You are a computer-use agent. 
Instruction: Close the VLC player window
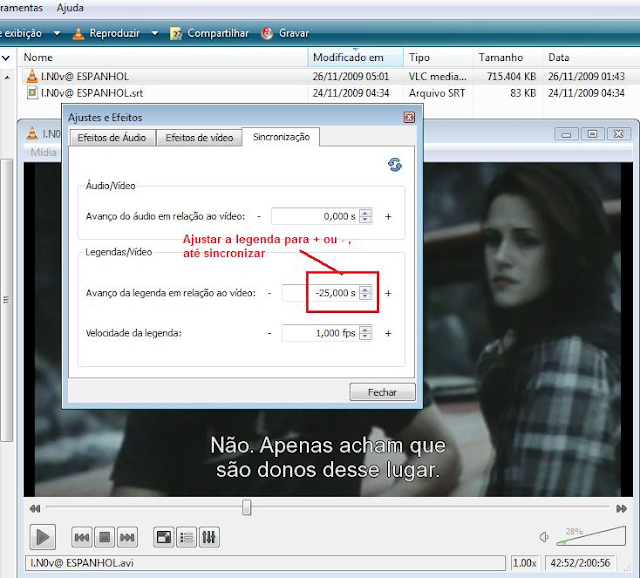pyautogui.click(x=619, y=134)
